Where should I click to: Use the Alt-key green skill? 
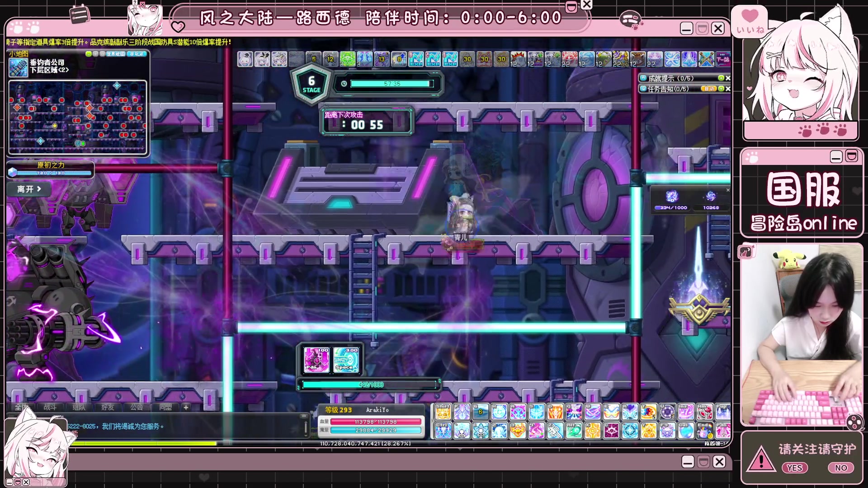(x=574, y=431)
